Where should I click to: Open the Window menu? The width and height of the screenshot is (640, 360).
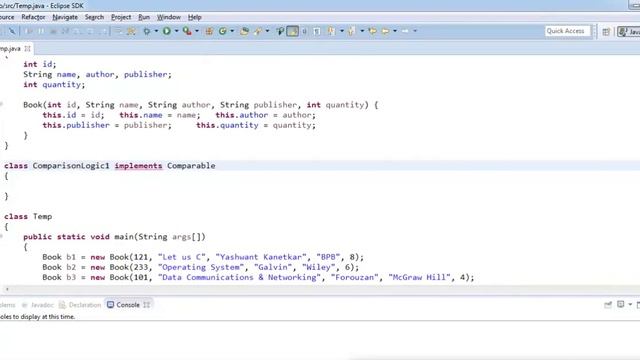[x=169, y=17]
